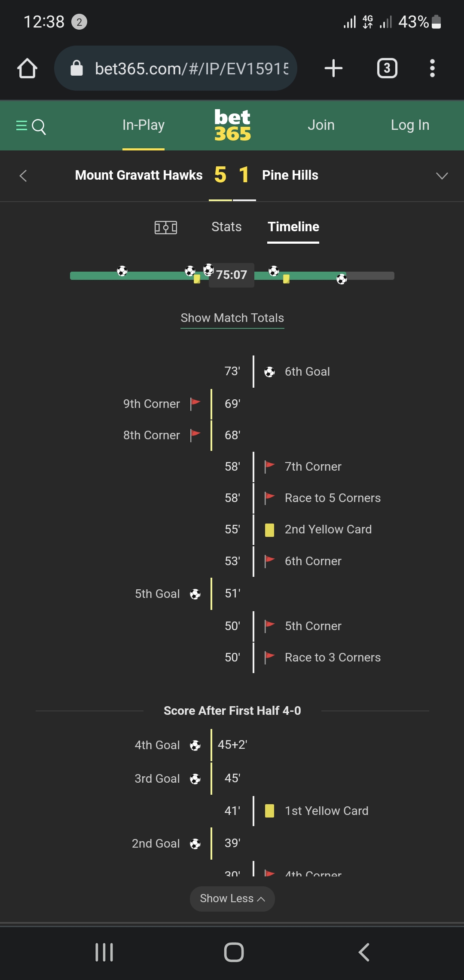The width and height of the screenshot is (464, 980).
Task: Click the Join link
Action: (x=321, y=125)
